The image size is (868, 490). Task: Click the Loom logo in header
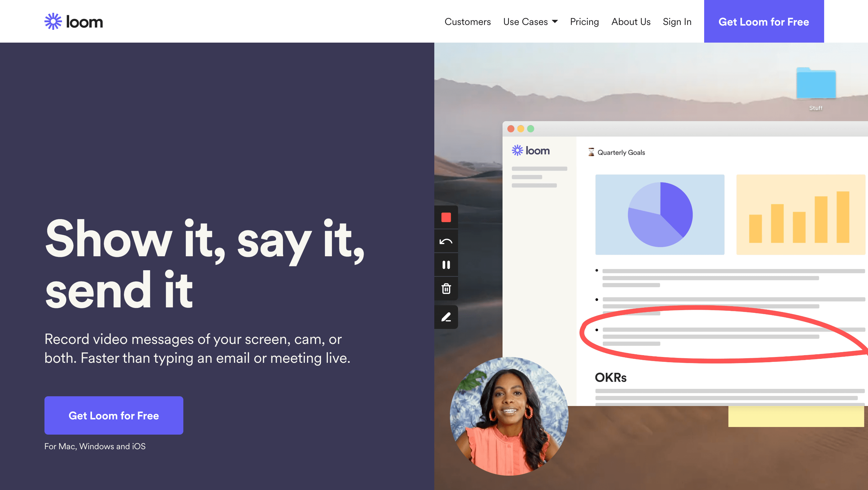(73, 22)
